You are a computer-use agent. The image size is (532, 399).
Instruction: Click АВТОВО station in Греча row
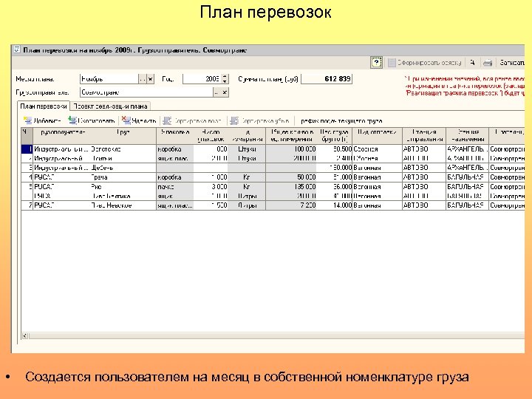click(424, 177)
